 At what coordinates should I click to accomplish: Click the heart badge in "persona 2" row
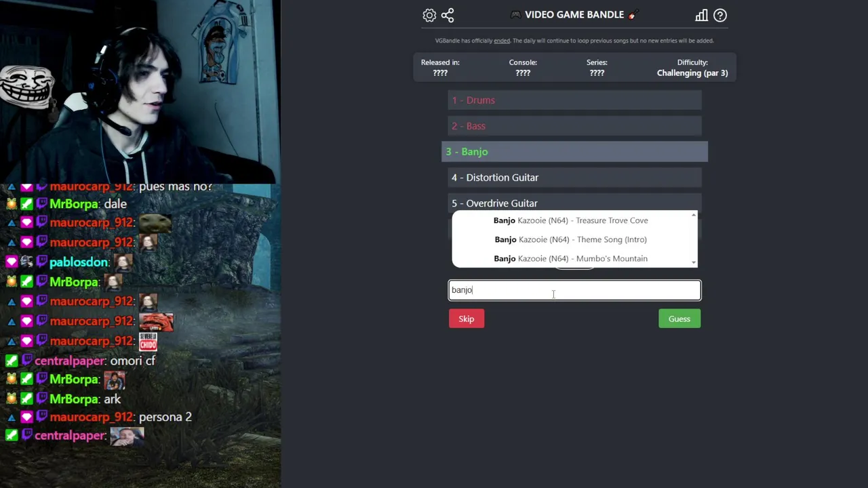click(26, 418)
